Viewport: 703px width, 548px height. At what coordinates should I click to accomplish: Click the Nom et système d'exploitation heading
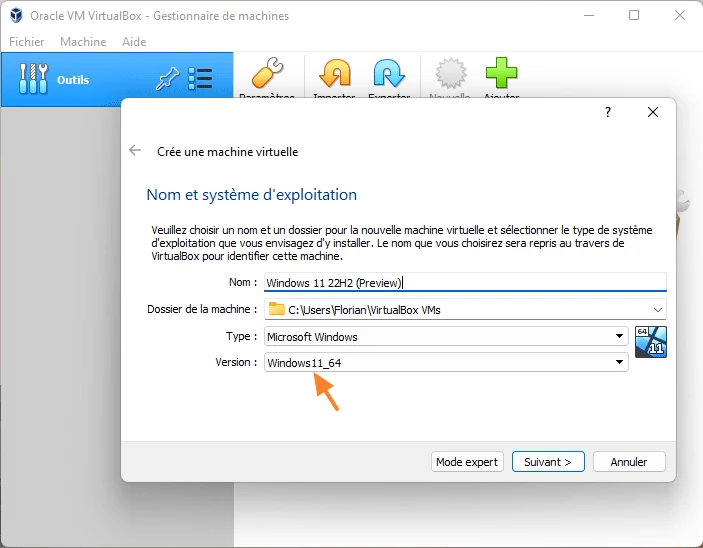pos(252,195)
